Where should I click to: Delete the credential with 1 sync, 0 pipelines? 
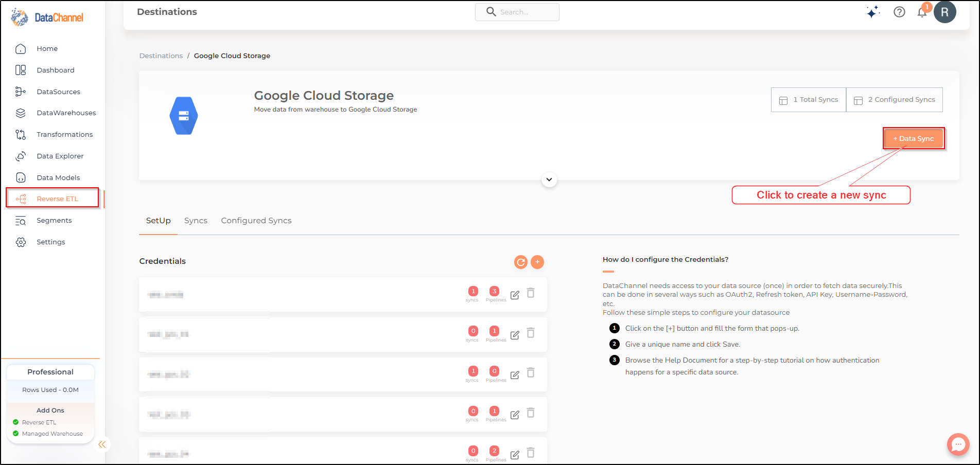531,372
